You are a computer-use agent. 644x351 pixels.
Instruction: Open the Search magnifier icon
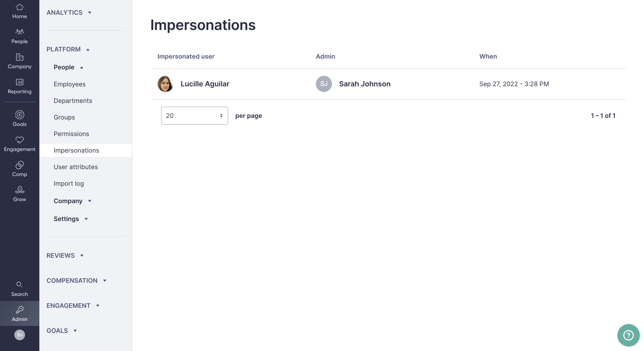19,285
